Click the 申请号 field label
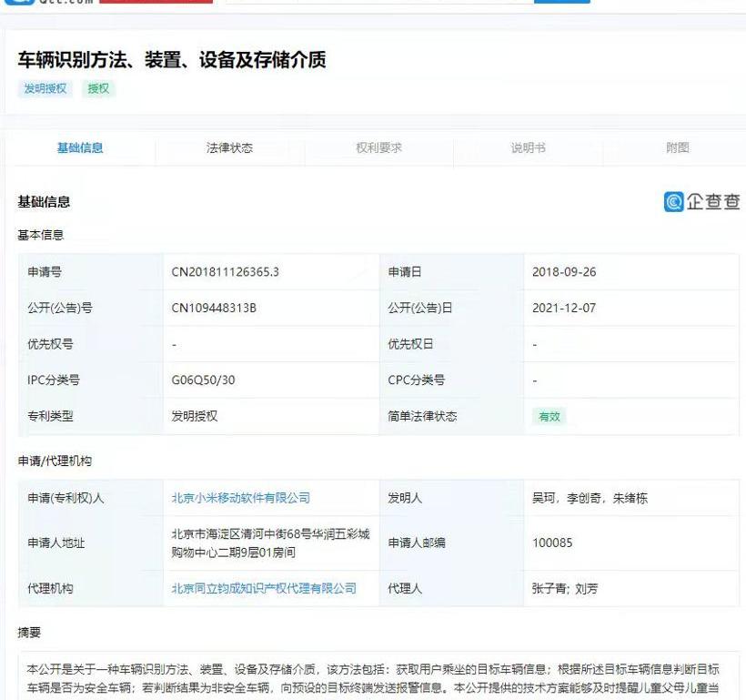 click(x=45, y=272)
